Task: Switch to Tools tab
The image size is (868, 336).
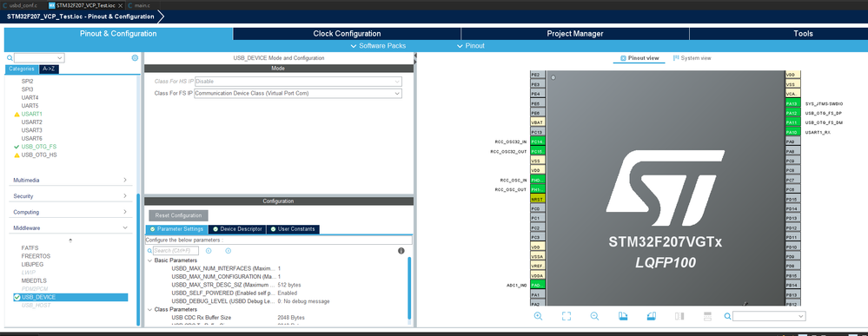Action: (x=803, y=34)
